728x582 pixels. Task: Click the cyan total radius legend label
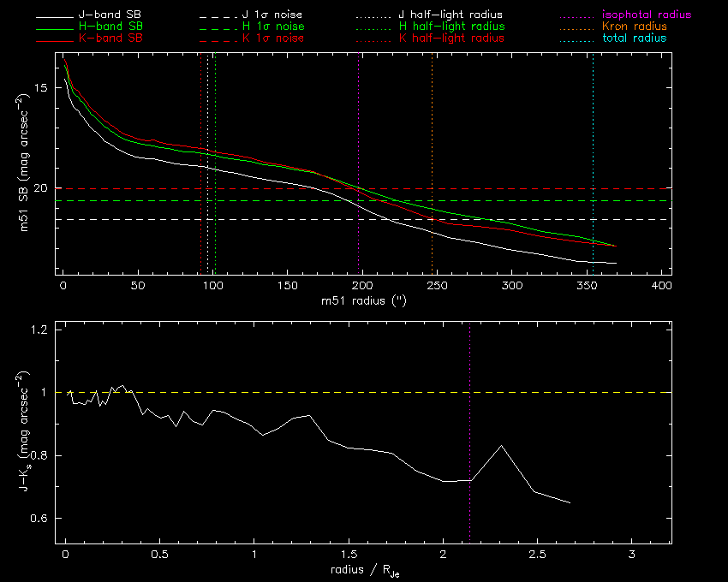coord(635,39)
